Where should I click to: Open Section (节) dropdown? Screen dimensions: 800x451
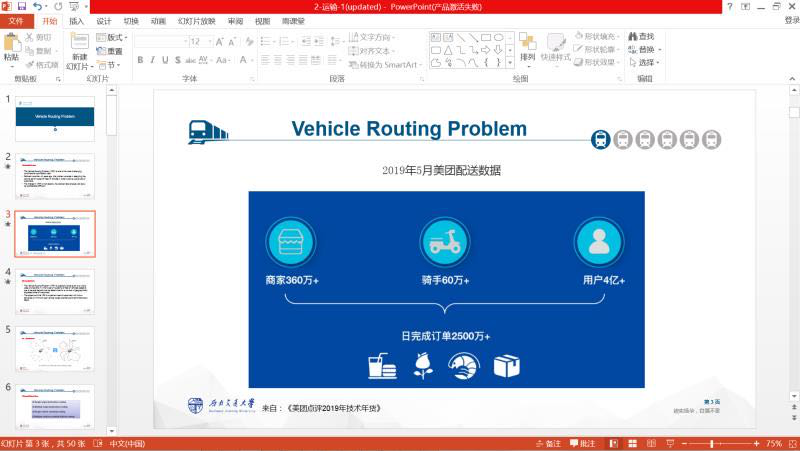109,65
